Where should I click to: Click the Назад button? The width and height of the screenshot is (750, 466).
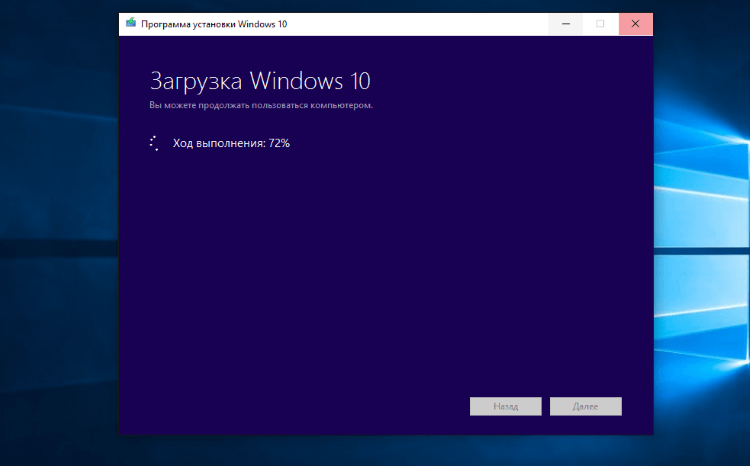[x=506, y=406]
